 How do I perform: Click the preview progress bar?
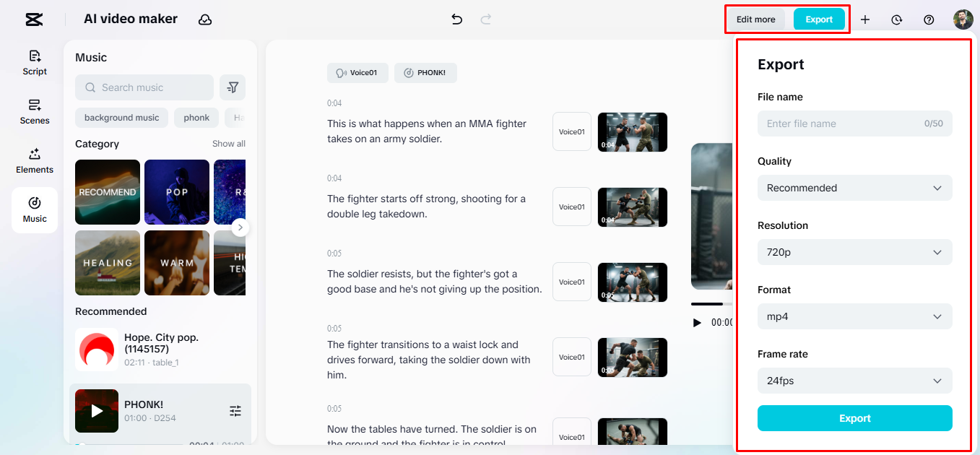pos(712,304)
